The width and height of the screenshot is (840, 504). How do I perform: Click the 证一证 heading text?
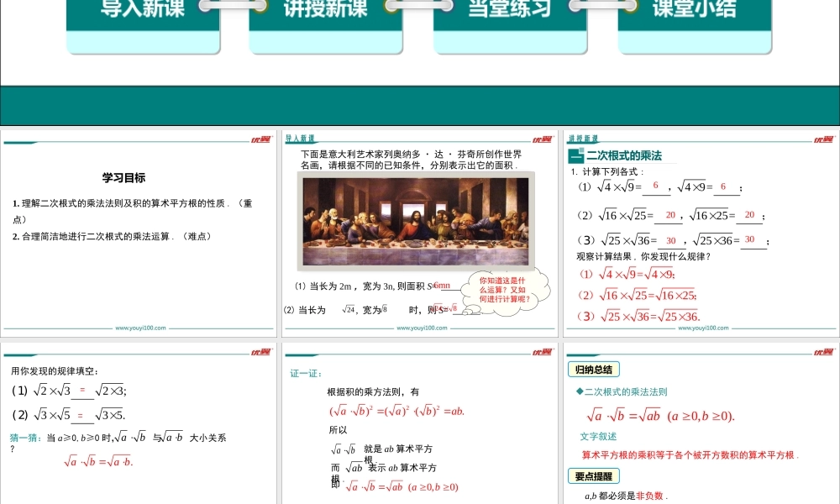(306, 374)
